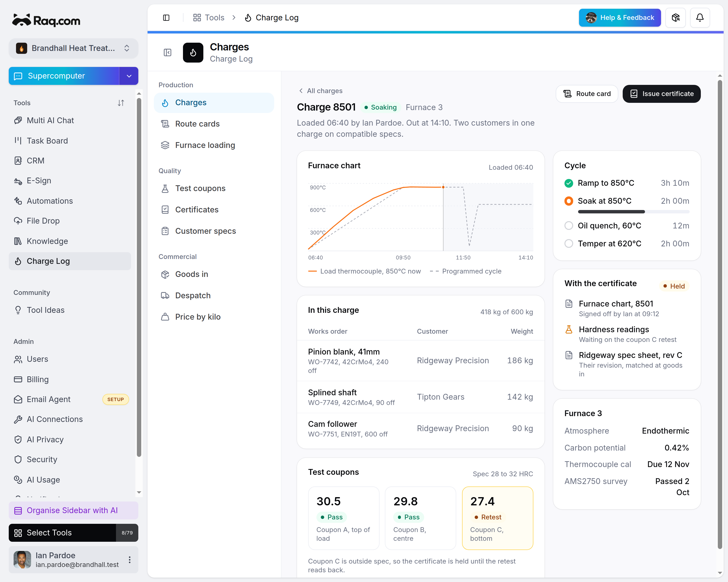Open the cube package icon in header
The image size is (728, 582).
point(675,17)
